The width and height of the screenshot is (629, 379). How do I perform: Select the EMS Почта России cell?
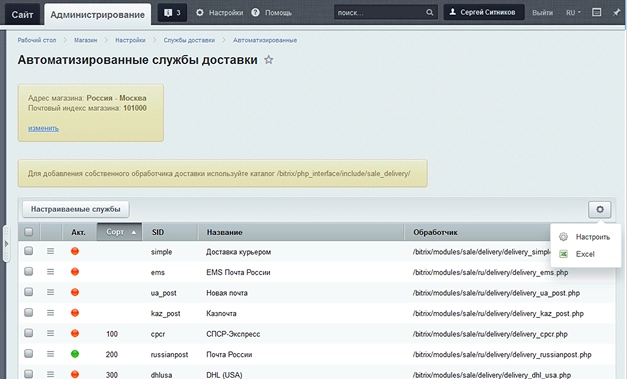(x=238, y=272)
